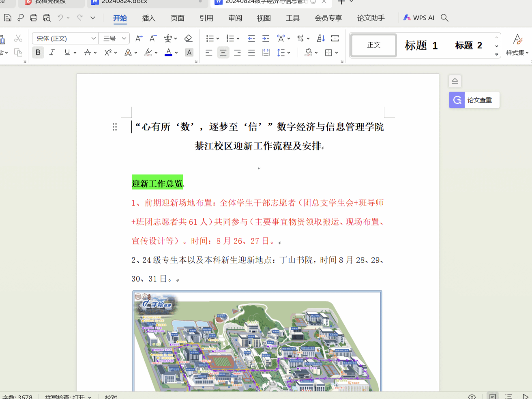Click the print icon in quick access toolbar
532x399 pixels.
coord(34,18)
